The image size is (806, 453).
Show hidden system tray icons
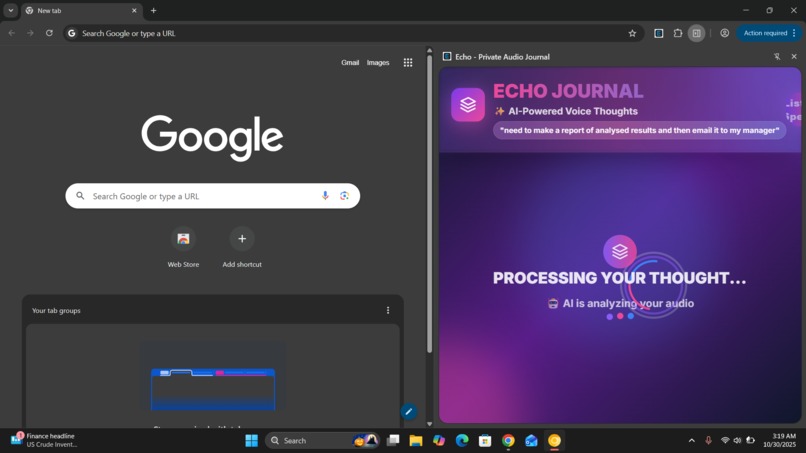pos(692,441)
